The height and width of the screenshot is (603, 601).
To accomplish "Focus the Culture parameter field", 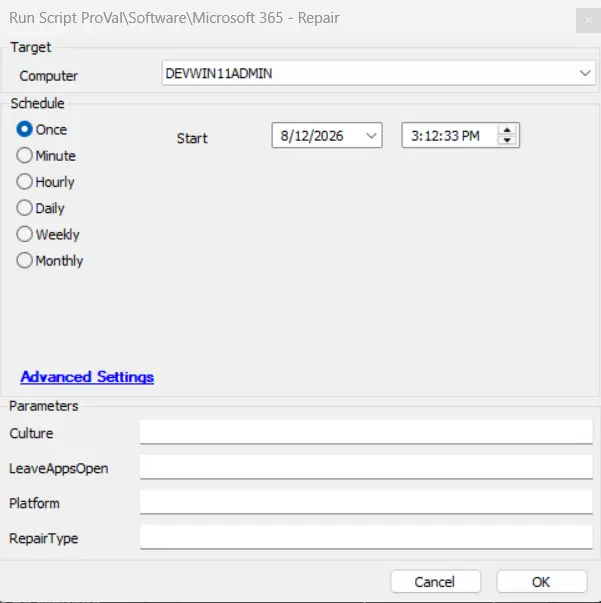I will (366, 432).
